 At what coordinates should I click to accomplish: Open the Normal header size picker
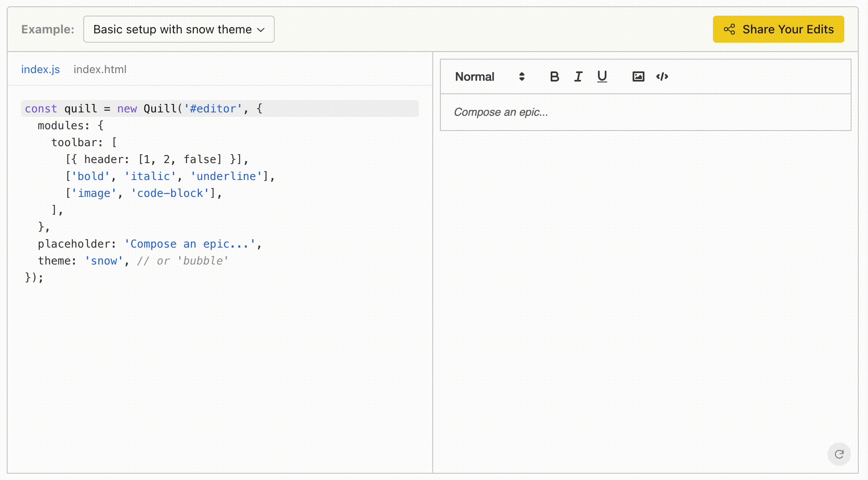pos(475,76)
